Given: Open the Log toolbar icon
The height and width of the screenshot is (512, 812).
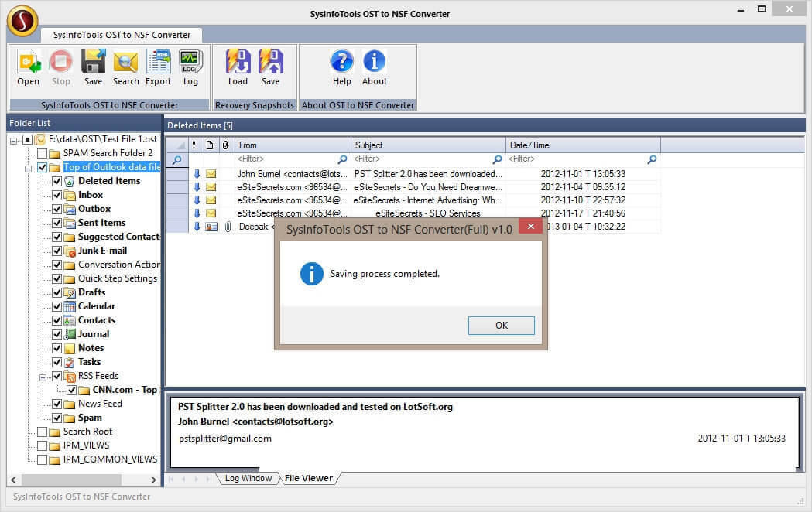Looking at the screenshot, I should pyautogui.click(x=190, y=62).
